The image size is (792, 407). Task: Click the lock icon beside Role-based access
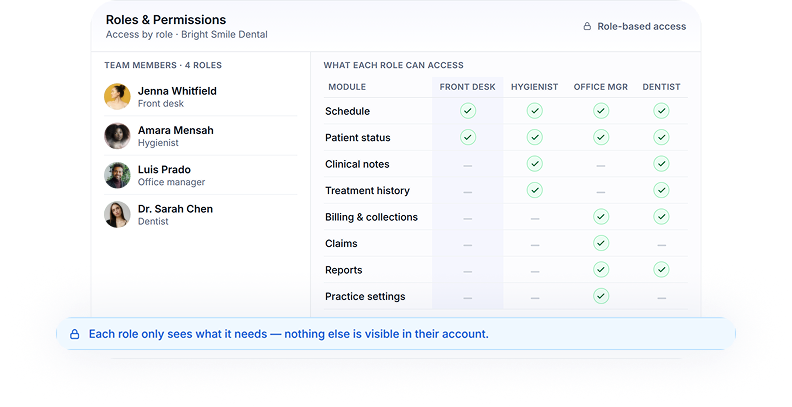coord(587,26)
